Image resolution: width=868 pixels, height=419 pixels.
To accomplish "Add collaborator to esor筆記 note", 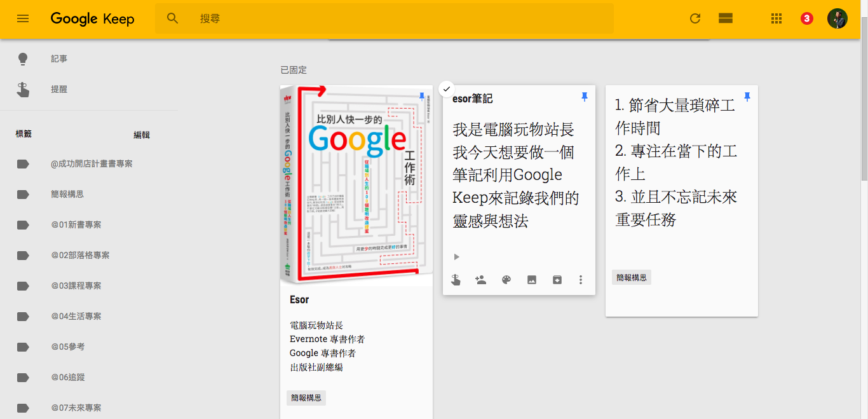I will pos(481,280).
